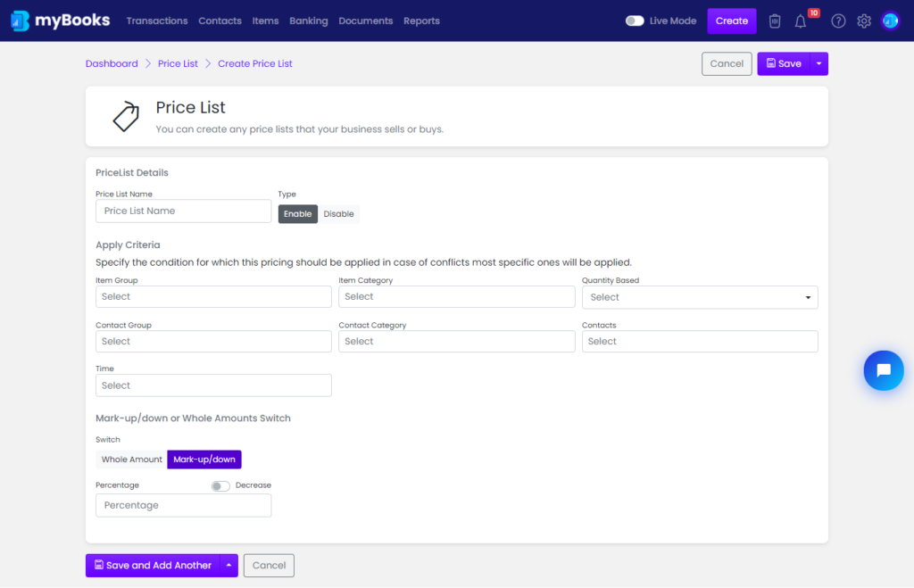Open the settings gear icon
The width and height of the screenshot is (914, 588).
pyautogui.click(x=864, y=21)
